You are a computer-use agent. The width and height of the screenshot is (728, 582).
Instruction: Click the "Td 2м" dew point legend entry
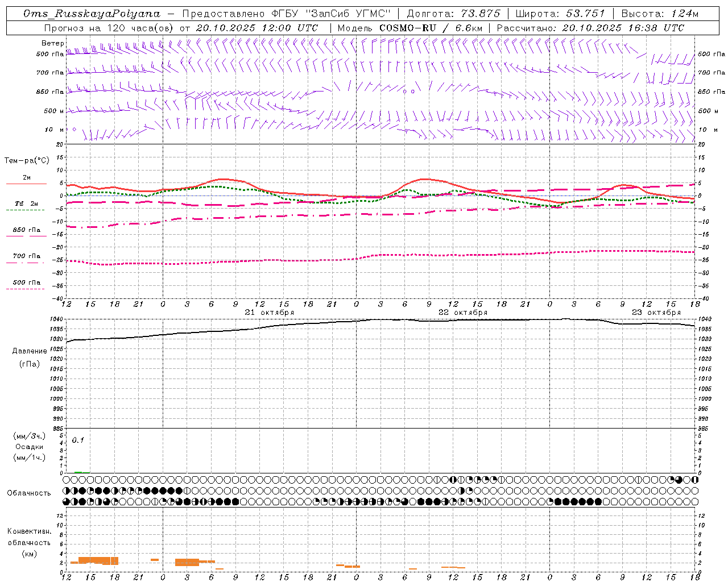(26, 203)
